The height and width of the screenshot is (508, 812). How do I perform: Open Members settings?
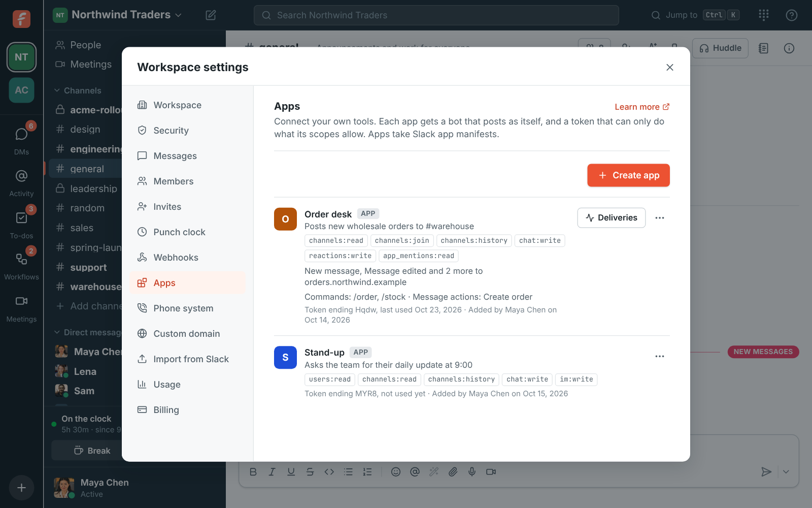(188, 181)
